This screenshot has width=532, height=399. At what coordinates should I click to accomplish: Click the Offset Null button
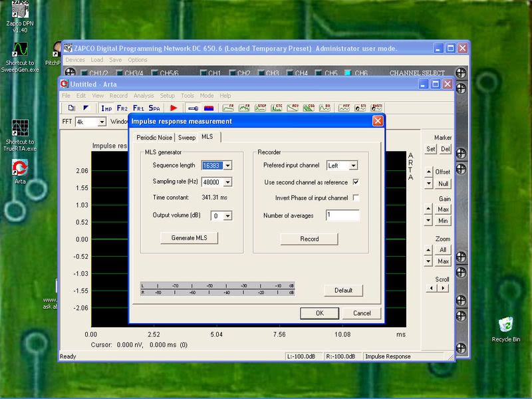tap(443, 184)
